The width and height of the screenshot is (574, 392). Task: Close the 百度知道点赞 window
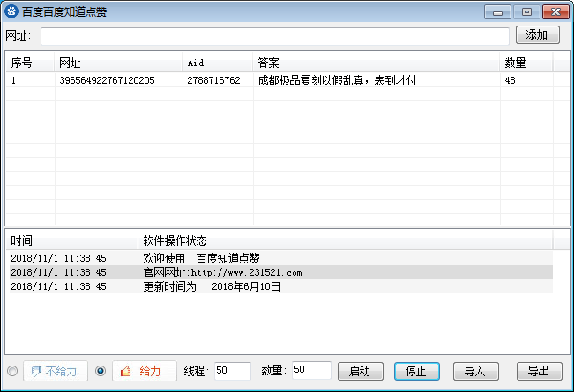point(555,12)
